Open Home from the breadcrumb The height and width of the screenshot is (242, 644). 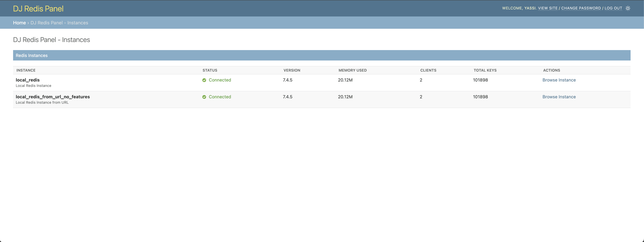tap(19, 23)
